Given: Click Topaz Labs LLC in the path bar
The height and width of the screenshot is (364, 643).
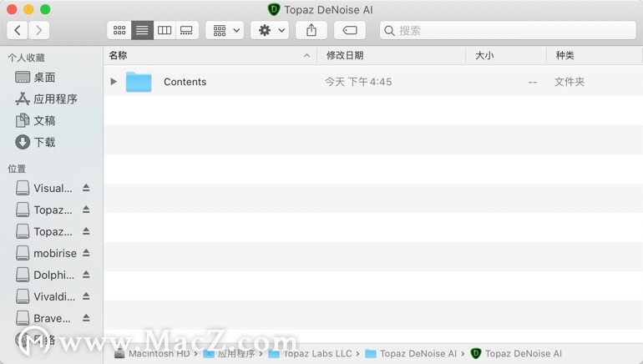Looking at the screenshot, I should (x=311, y=353).
